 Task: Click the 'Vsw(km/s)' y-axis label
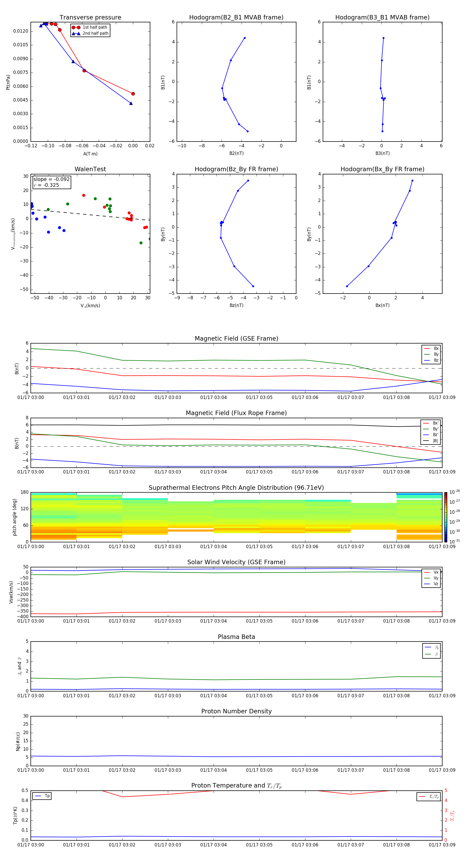pyautogui.click(x=11, y=592)
